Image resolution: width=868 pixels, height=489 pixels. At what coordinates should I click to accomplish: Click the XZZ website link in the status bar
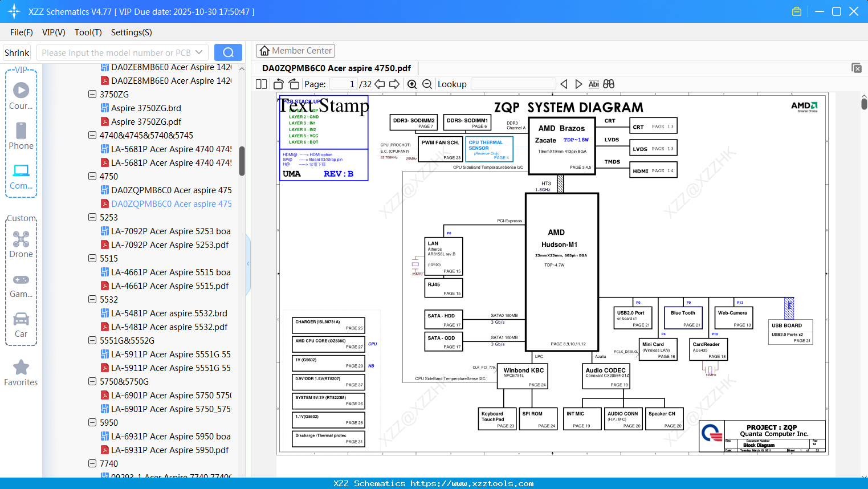click(x=472, y=483)
